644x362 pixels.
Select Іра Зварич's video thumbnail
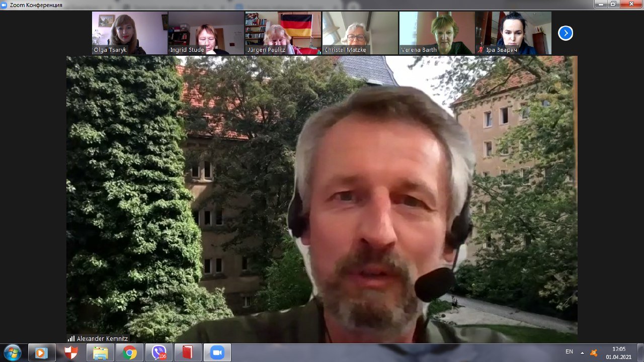point(514,33)
